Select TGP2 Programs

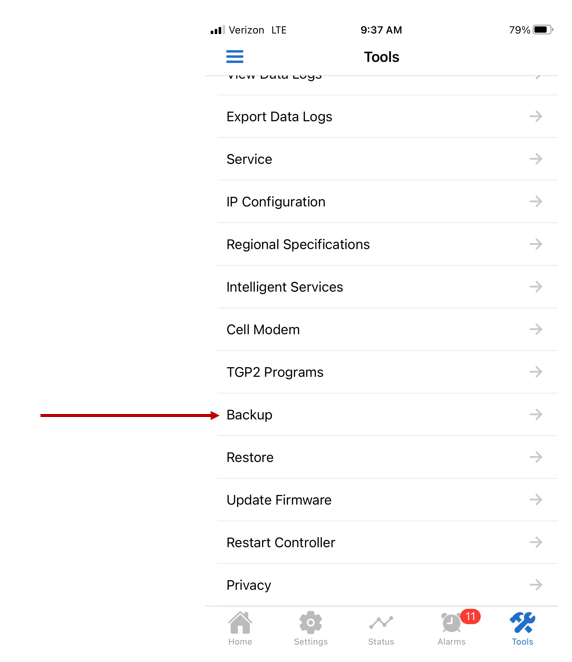[388, 372]
